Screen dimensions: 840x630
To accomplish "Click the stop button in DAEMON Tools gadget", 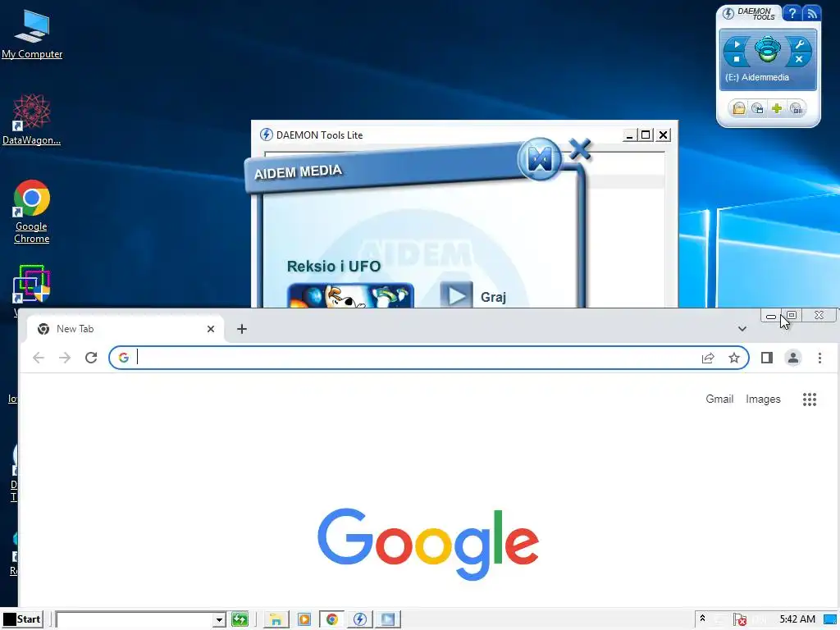I will tap(737, 59).
